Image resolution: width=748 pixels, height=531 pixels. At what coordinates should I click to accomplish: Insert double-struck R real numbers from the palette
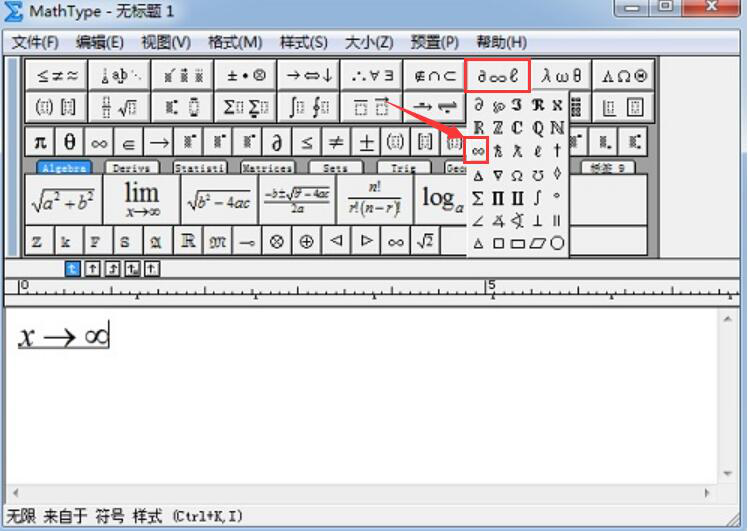478,128
